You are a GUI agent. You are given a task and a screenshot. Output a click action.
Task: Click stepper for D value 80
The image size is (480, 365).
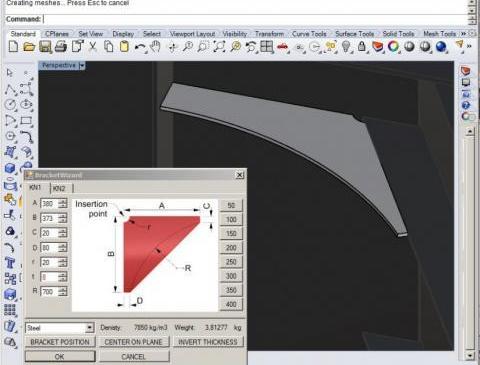point(63,248)
